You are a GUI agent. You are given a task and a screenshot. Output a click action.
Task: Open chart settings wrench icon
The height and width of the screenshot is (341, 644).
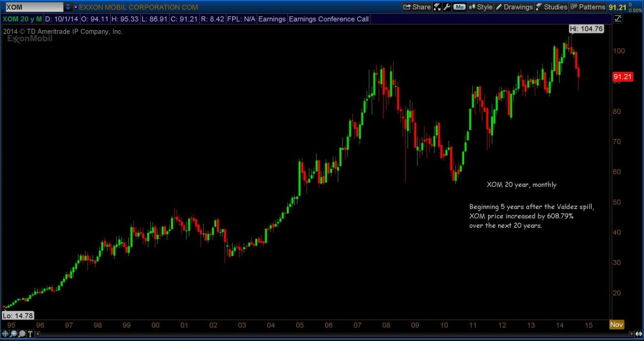[447, 7]
